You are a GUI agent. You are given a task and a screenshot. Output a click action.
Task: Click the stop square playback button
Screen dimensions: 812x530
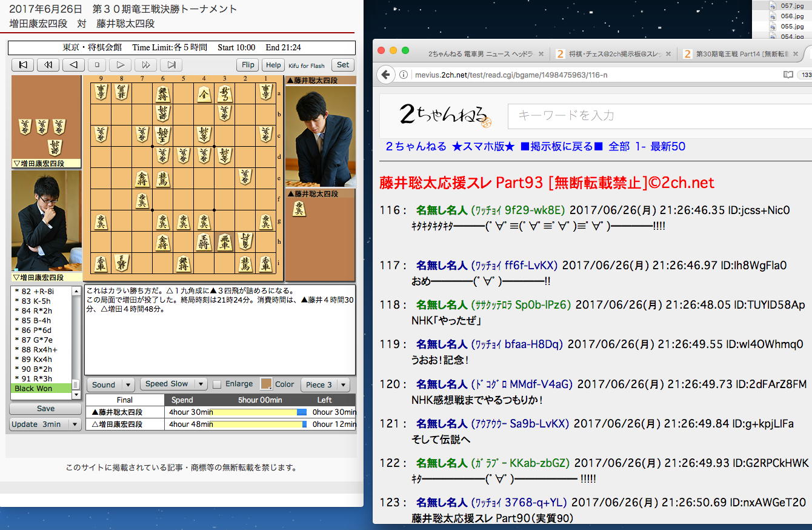point(97,65)
